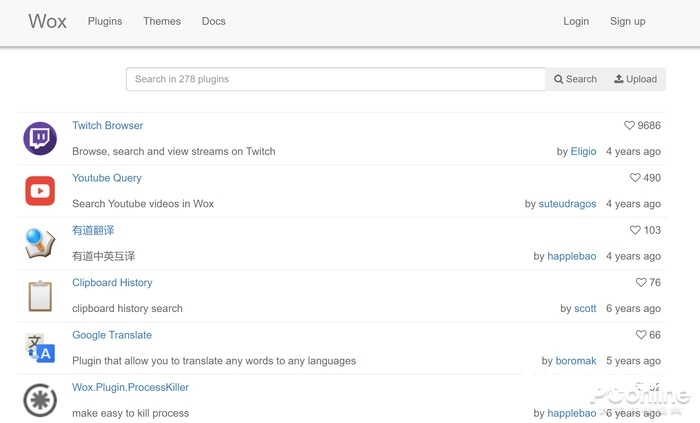This screenshot has width=700, height=423.
Task: Click the Youtube Query red play icon
Action: (x=40, y=190)
